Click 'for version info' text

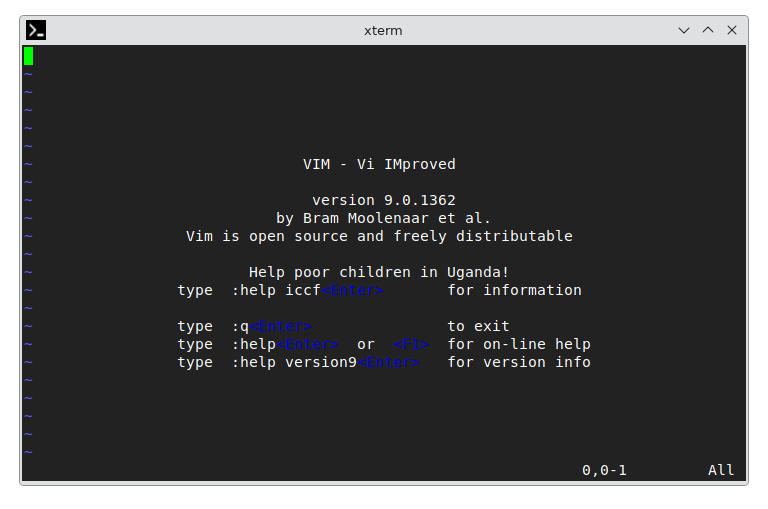tap(519, 363)
